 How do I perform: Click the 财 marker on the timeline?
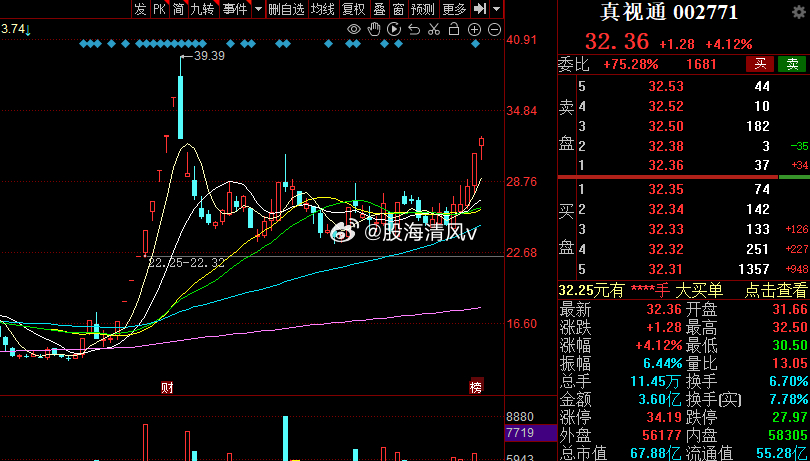tap(167, 386)
